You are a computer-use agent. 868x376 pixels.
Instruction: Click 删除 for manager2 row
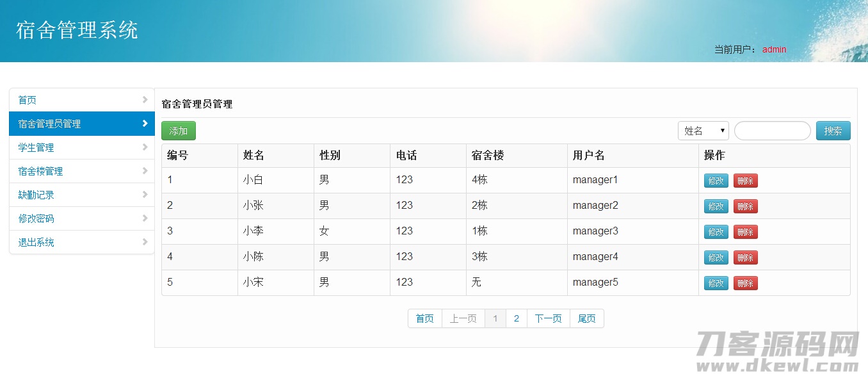[x=745, y=206]
